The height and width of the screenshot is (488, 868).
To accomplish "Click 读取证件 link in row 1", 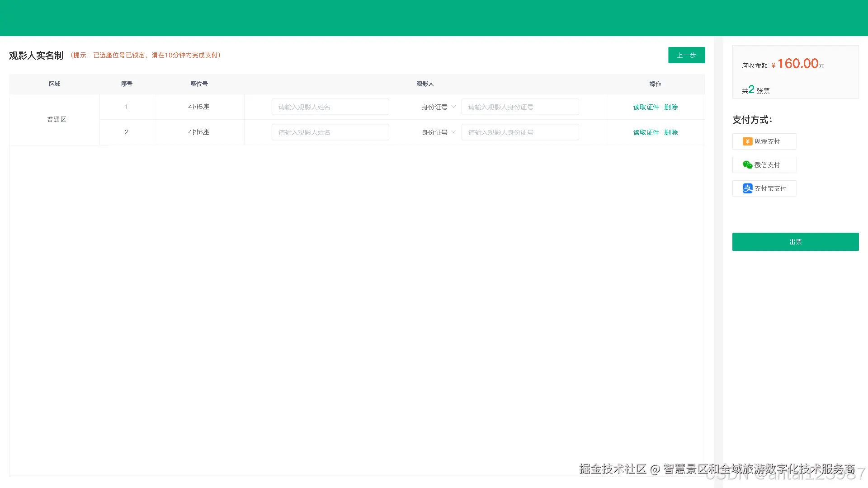I will [x=646, y=107].
